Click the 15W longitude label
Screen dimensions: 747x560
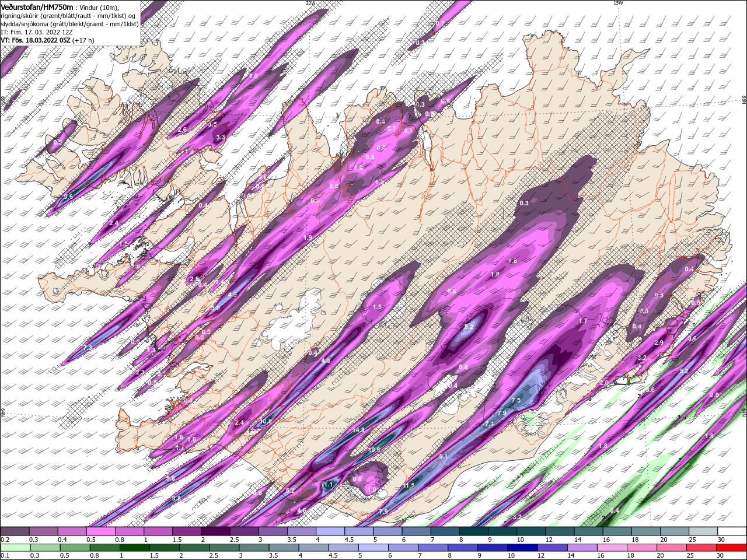(617, 3)
